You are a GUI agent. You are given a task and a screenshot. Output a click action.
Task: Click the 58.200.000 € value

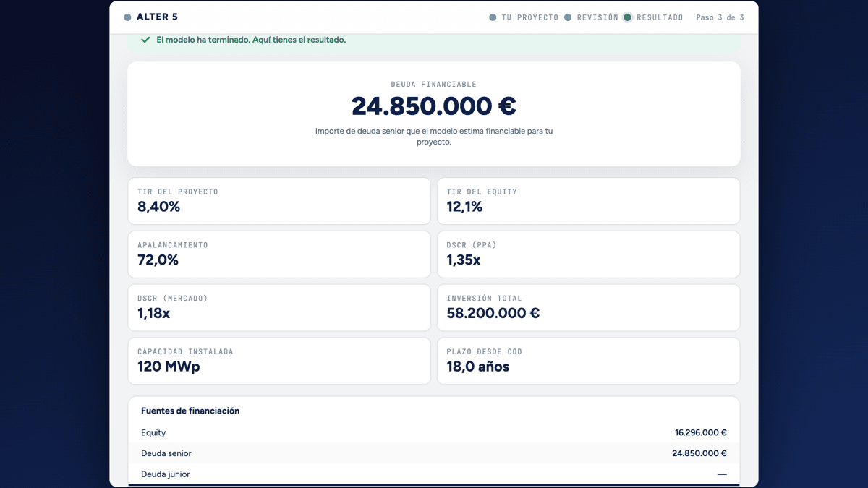click(493, 314)
